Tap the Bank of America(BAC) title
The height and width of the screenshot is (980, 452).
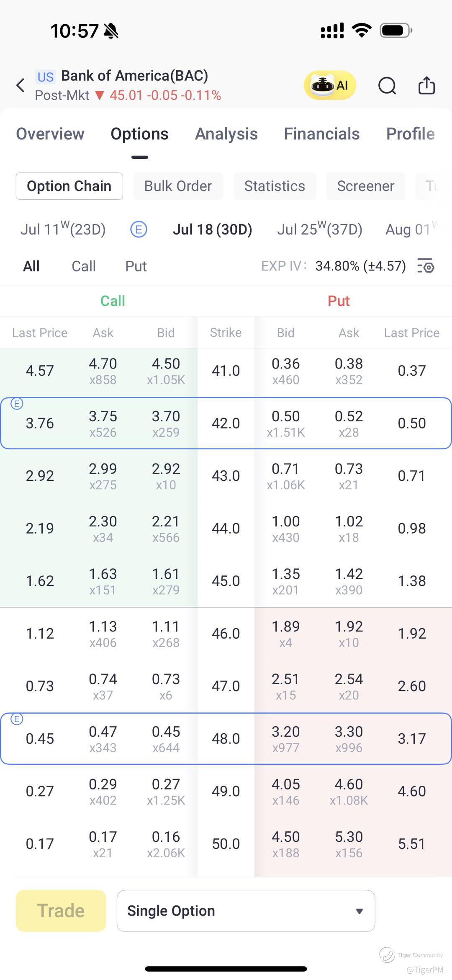135,76
